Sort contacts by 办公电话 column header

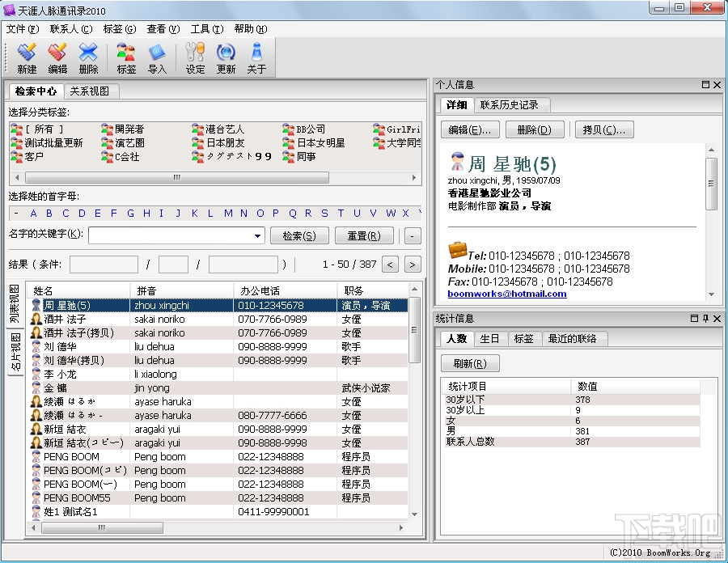[x=285, y=291]
